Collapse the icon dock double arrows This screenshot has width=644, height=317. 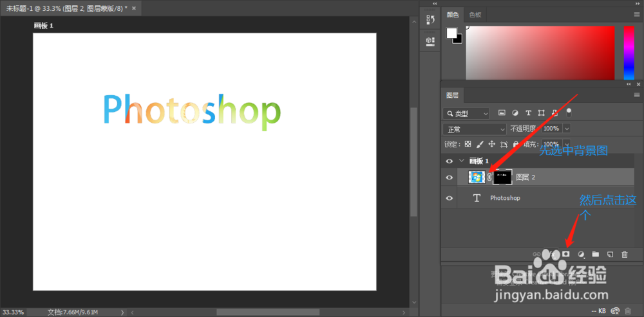tap(435, 3)
